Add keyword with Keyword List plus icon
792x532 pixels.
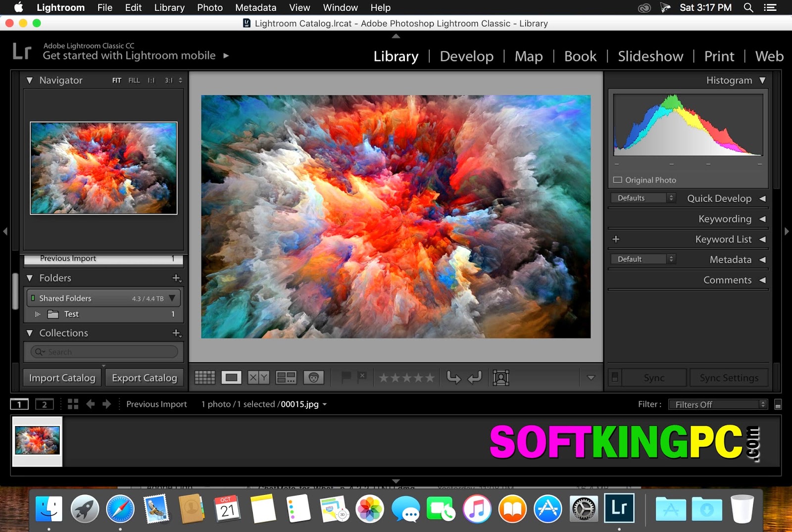click(616, 239)
